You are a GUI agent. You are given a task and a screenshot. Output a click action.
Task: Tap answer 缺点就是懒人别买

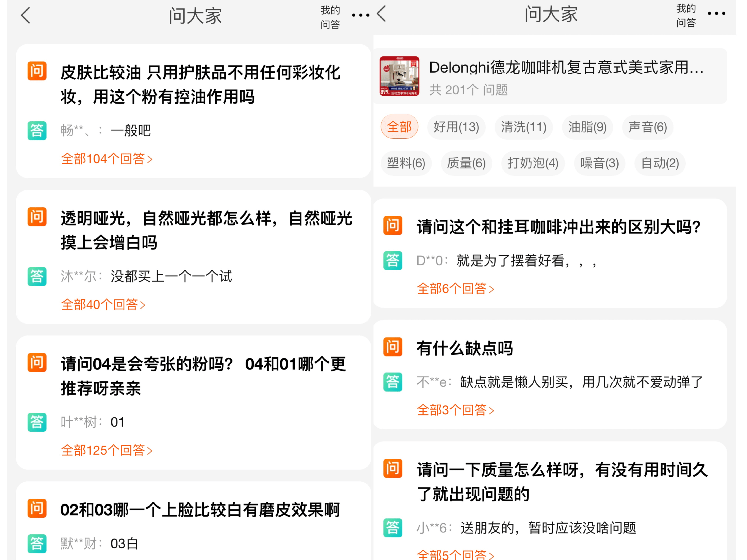pos(582,382)
